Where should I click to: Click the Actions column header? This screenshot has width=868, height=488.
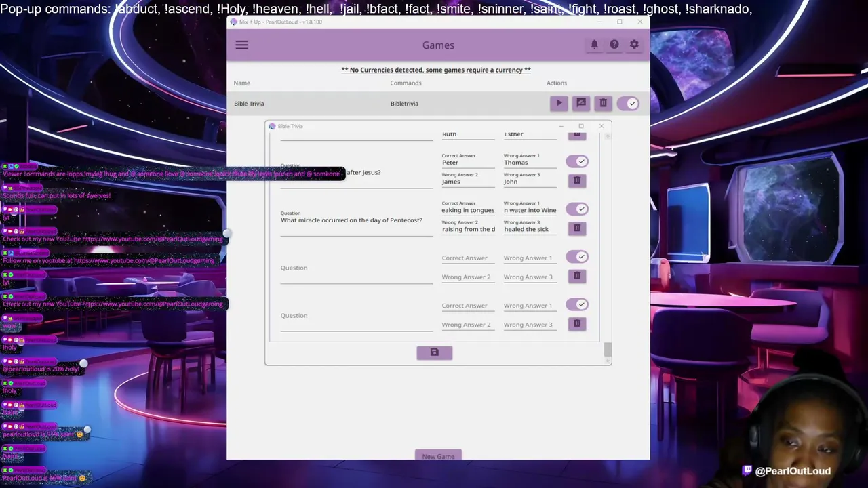[x=556, y=83]
